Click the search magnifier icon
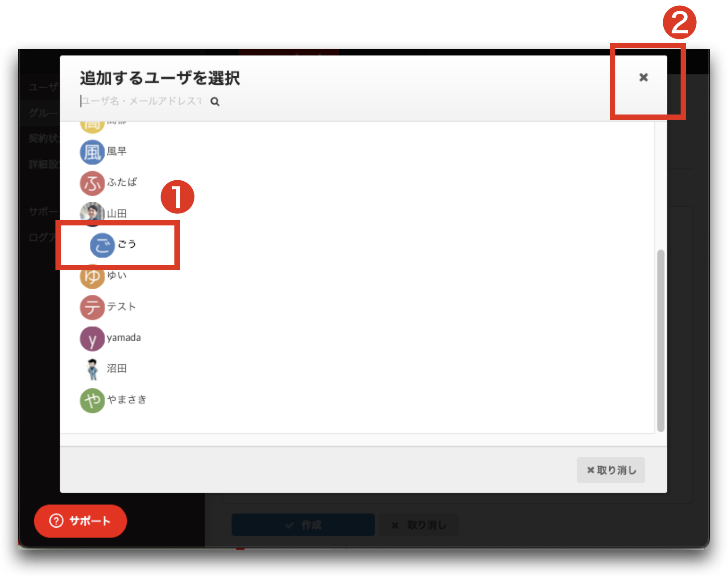The image size is (728, 577). [x=215, y=102]
